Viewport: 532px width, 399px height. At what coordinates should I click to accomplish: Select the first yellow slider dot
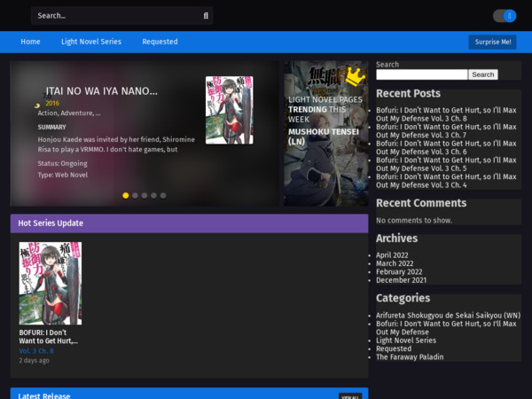click(126, 195)
